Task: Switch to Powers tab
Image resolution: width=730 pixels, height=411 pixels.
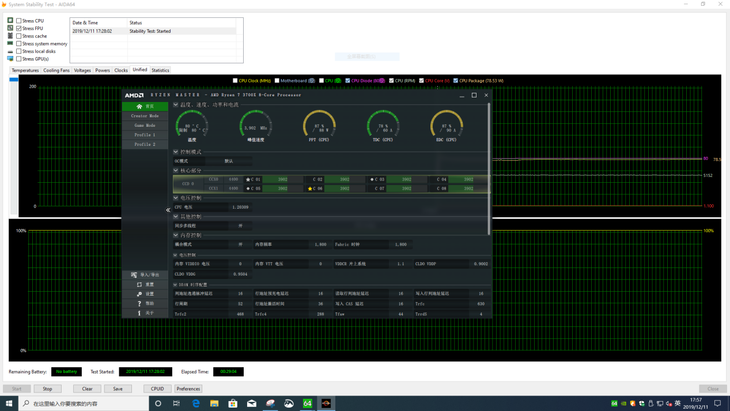Action: 102,70
